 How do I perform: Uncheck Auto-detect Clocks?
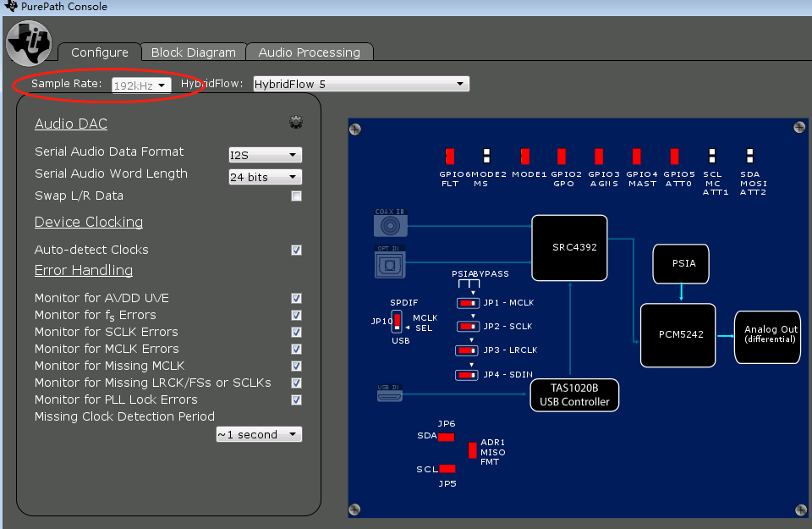click(x=296, y=251)
